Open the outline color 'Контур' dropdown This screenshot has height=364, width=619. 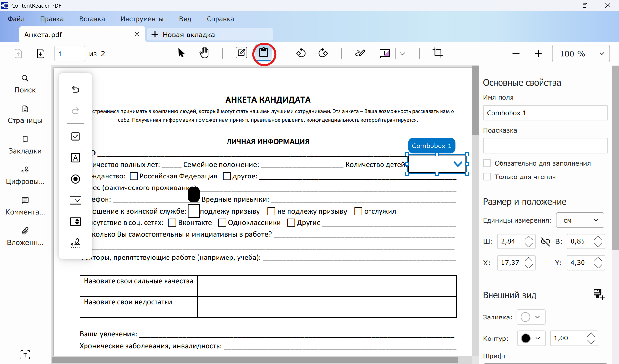(x=531, y=338)
